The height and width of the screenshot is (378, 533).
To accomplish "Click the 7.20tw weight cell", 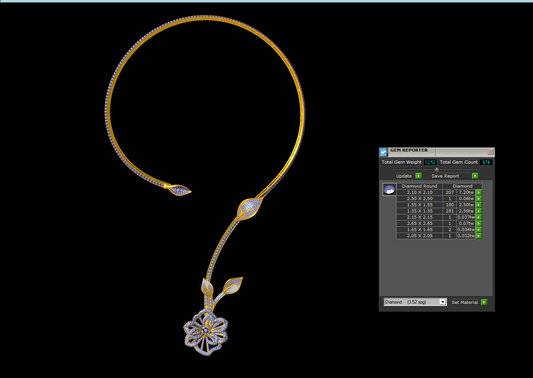I will [466, 192].
